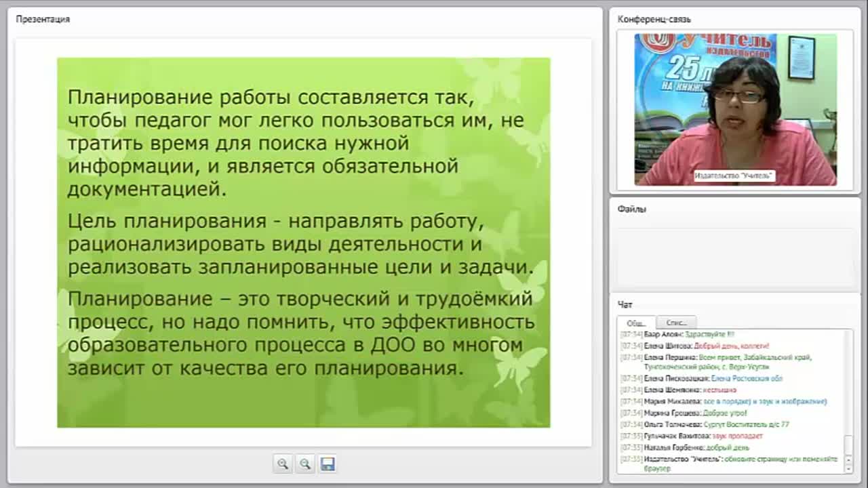The height and width of the screenshot is (488, 868).
Task: Click the 'Чат' panel title
Action: 625,305
